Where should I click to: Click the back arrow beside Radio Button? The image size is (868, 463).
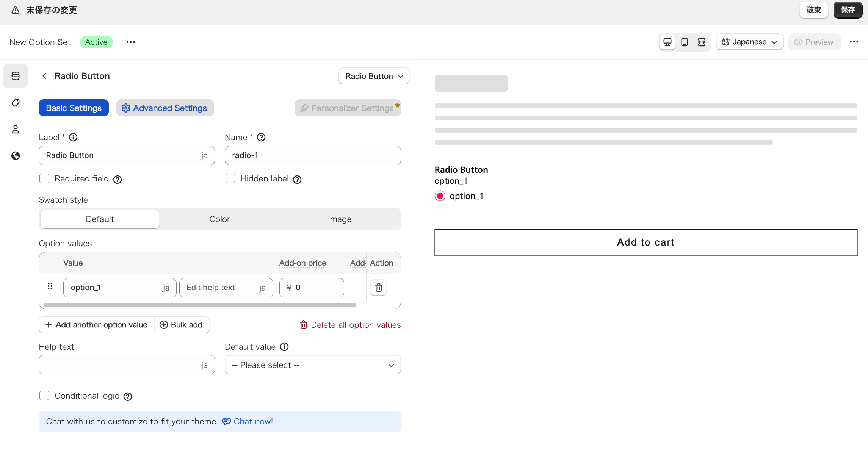44,76
